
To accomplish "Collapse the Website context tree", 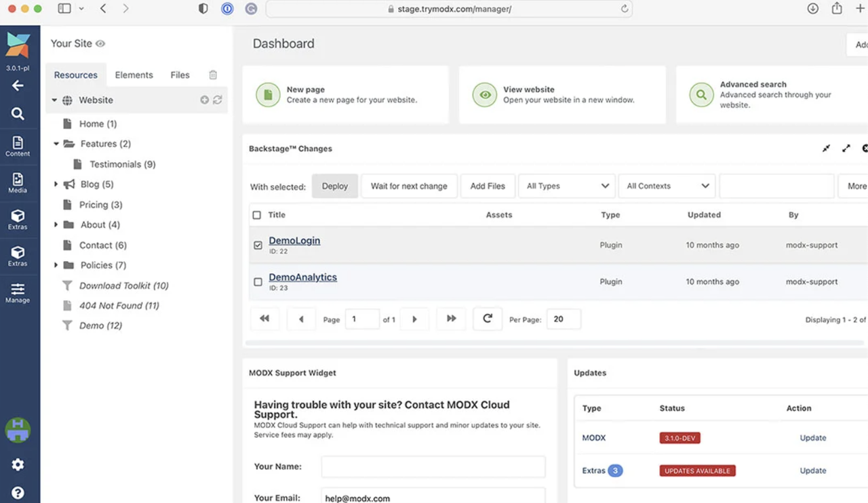I will click(54, 100).
